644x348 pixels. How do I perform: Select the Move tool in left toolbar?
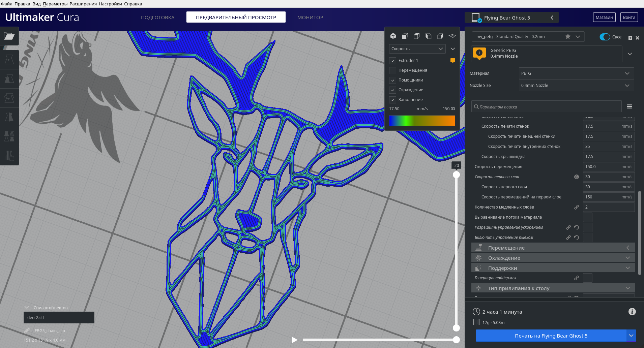tap(9, 60)
